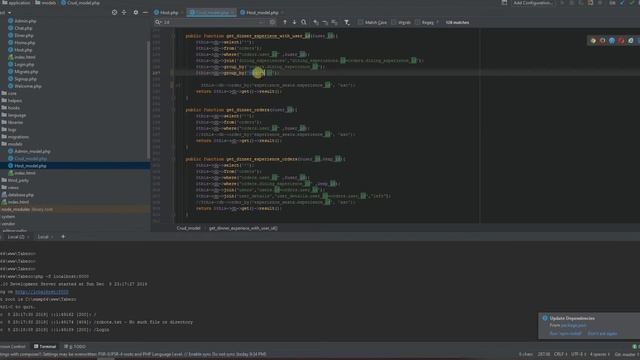Switch to the Crud_model.php editor tab
This screenshot has height=360, width=640.
point(211,13)
